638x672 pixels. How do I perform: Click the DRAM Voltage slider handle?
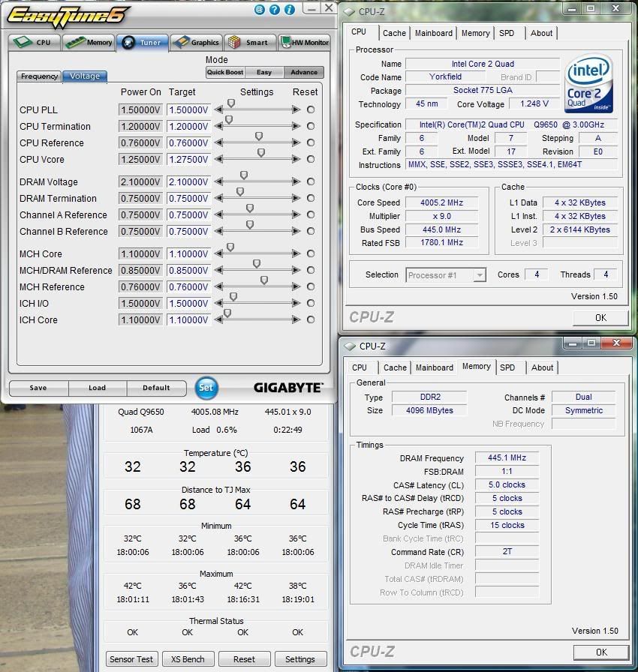(244, 175)
